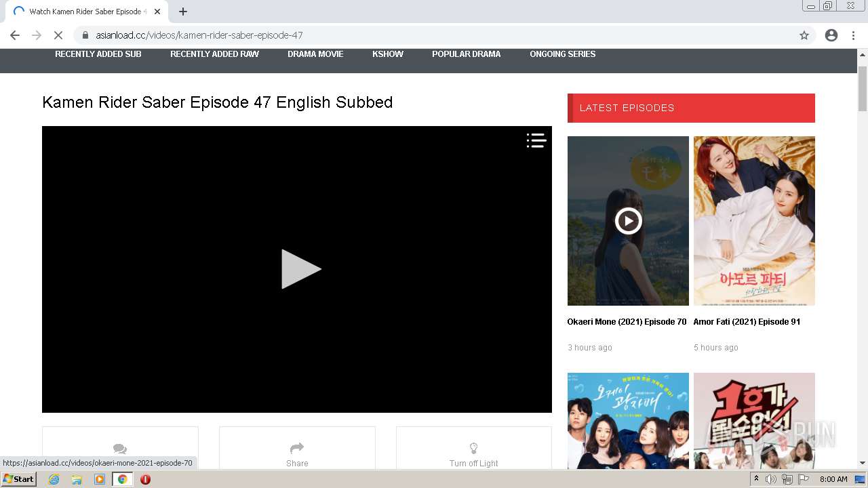
Task: Click the 5 hours ago timestamp
Action: 716,348
